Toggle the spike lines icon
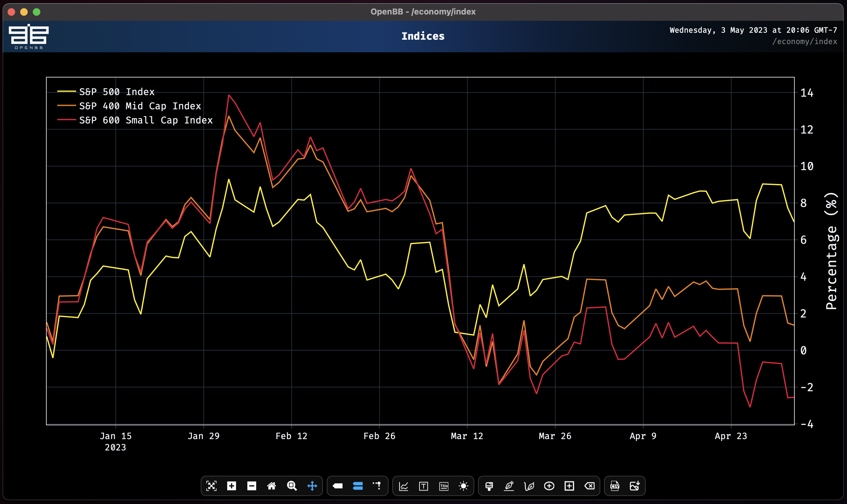Viewport: 847px width, 504px height. (377, 486)
